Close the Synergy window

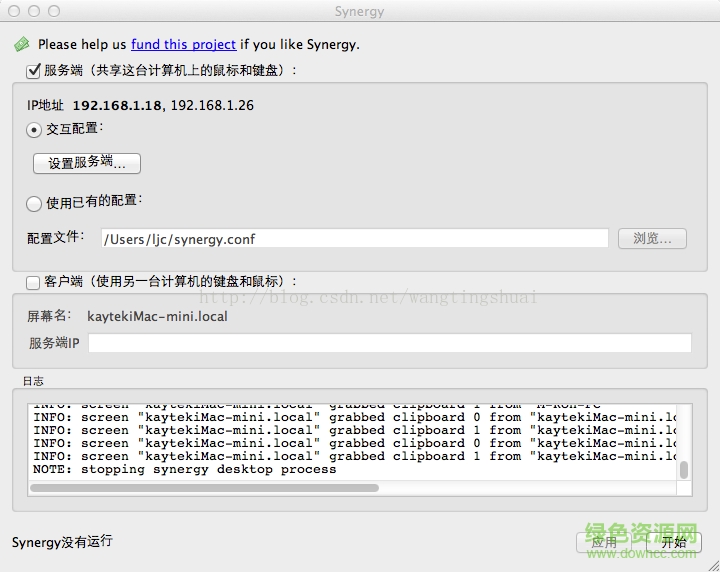(14, 11)
